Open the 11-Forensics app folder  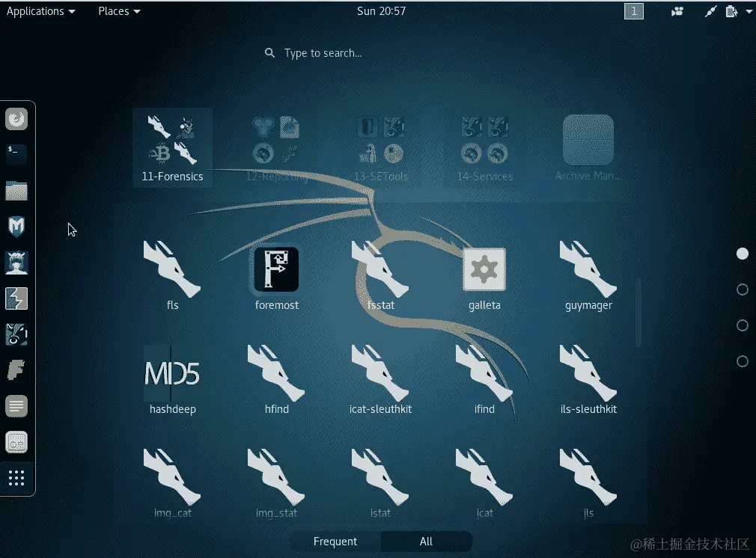(172, 147)
